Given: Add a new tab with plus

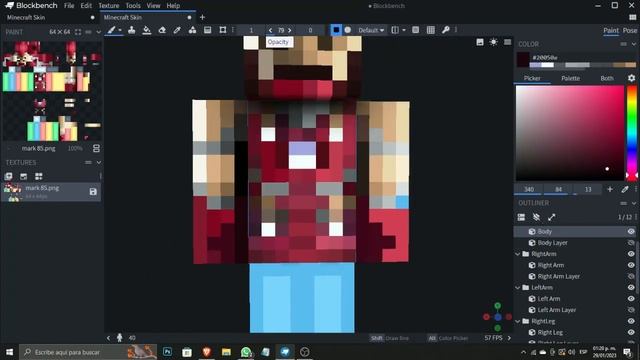Looking at the screenshot, I should pyautogui.click(x=202, y=18).
